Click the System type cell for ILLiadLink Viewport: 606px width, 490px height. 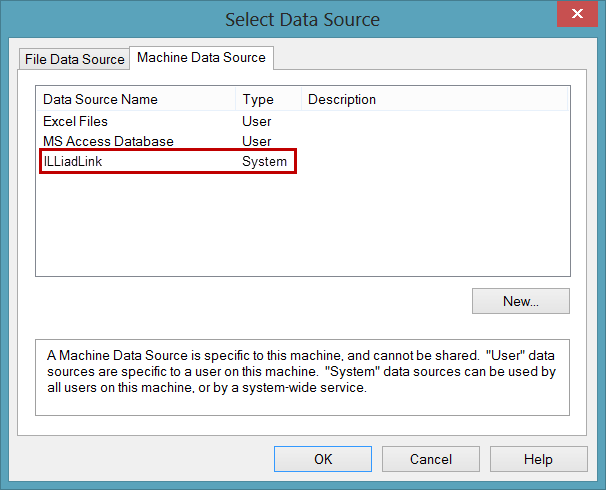pos(264,161)
